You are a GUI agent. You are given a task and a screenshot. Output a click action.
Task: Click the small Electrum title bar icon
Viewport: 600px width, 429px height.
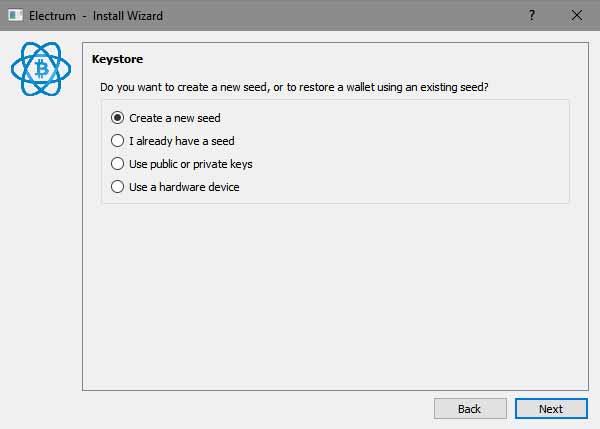[15, 15]
